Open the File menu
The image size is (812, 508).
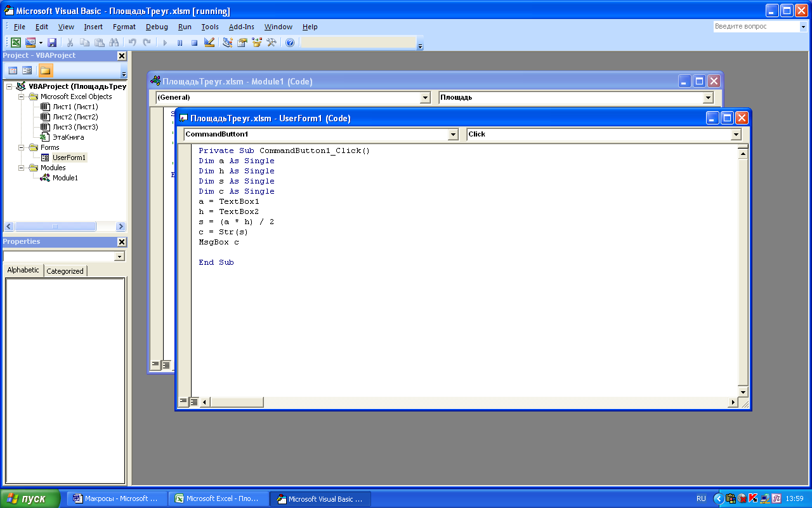(x=20, y=27)
